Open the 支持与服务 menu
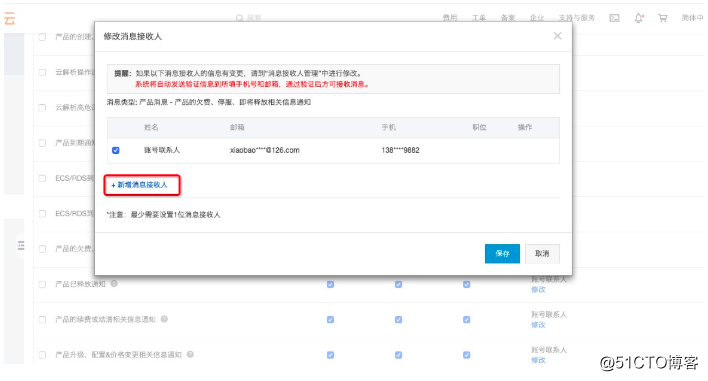The width and height of the screenshot is (708, 381). [x=577, y=18]
